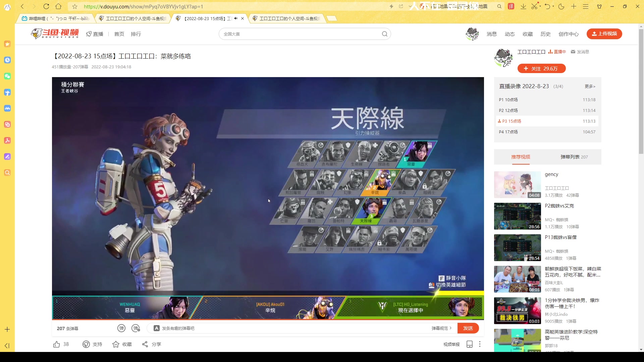Expand the 弹幕规范 danmaku rules link

(441, 328)
